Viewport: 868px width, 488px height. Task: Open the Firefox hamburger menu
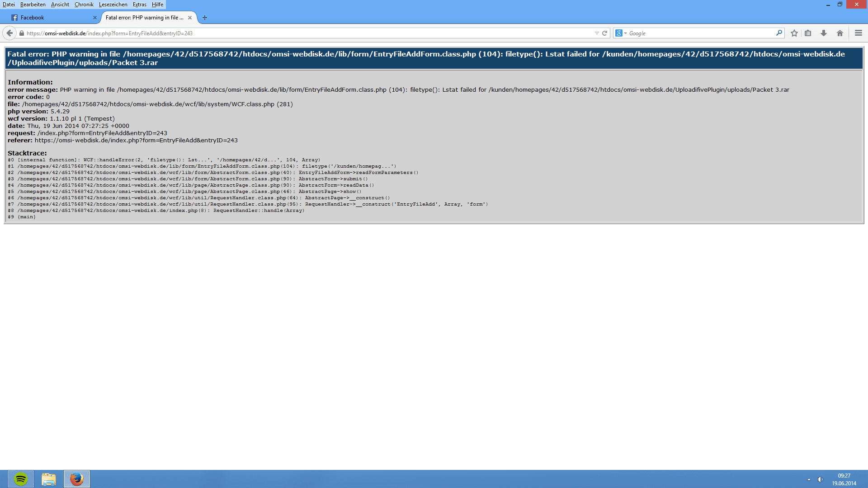pyautogui.click(x=859, y=33)
